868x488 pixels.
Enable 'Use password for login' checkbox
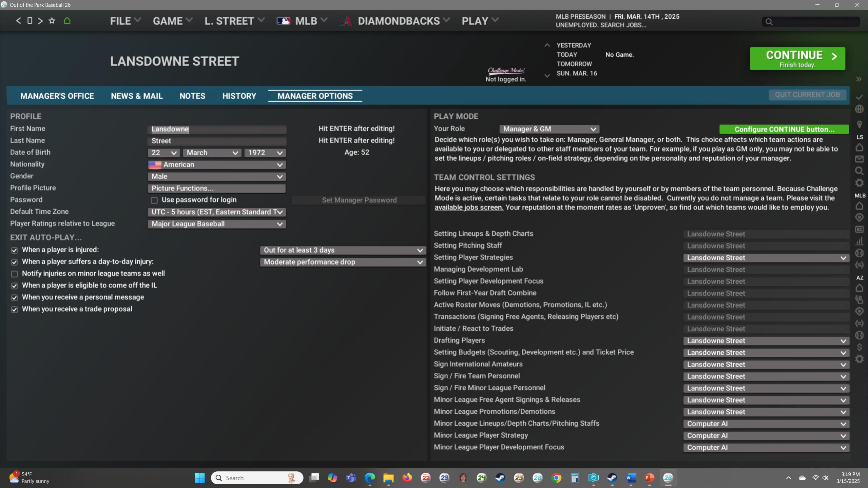click(154, 200)
